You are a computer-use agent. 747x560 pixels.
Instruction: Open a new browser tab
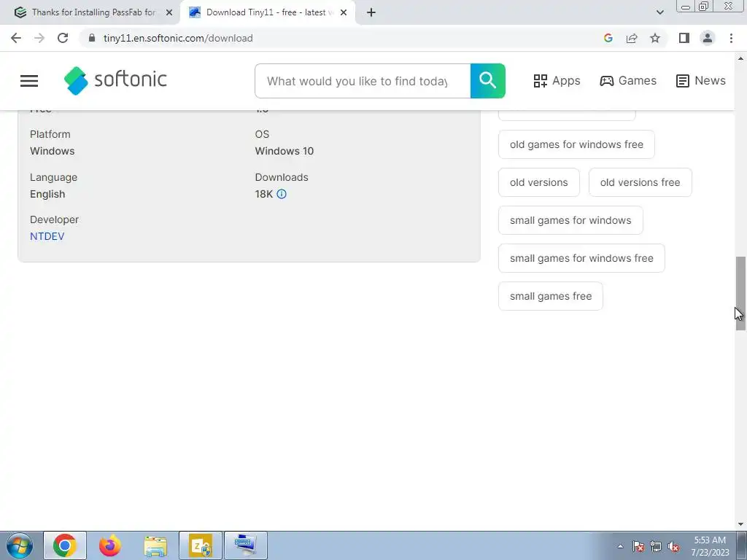coord(371,12)
